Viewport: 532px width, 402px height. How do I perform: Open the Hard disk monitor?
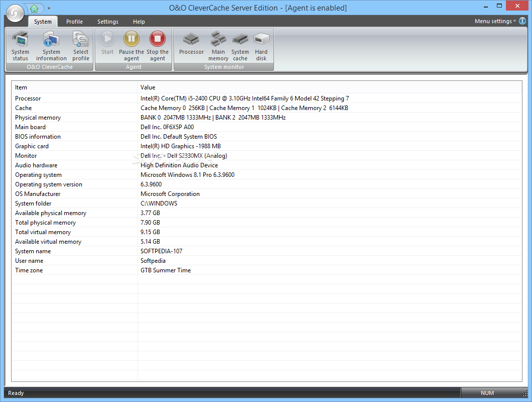[x=261, y=46]
